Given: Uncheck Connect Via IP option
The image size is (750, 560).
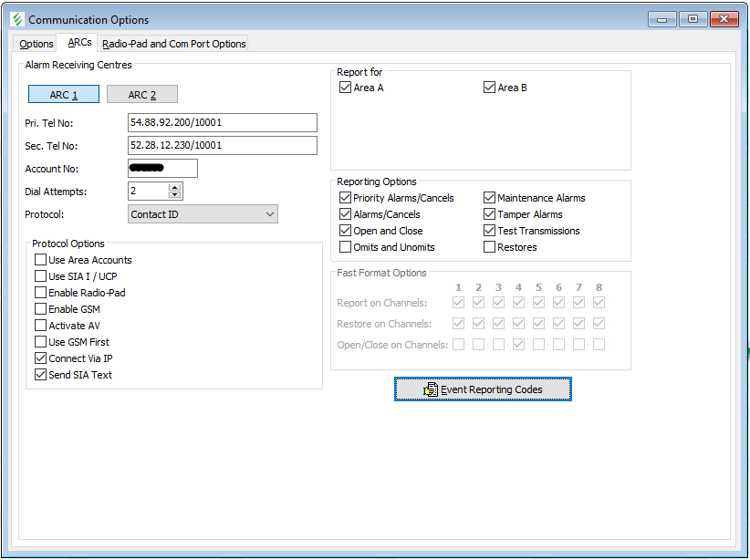Looking at the screenshot, I should pyautogui.click(x=40, y=359).
